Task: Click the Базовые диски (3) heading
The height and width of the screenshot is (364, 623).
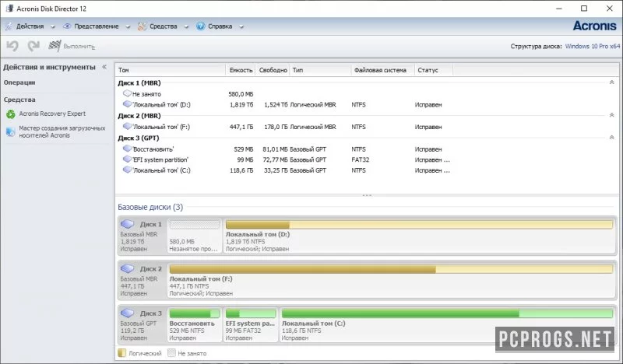Action: (x=150, y=207)
